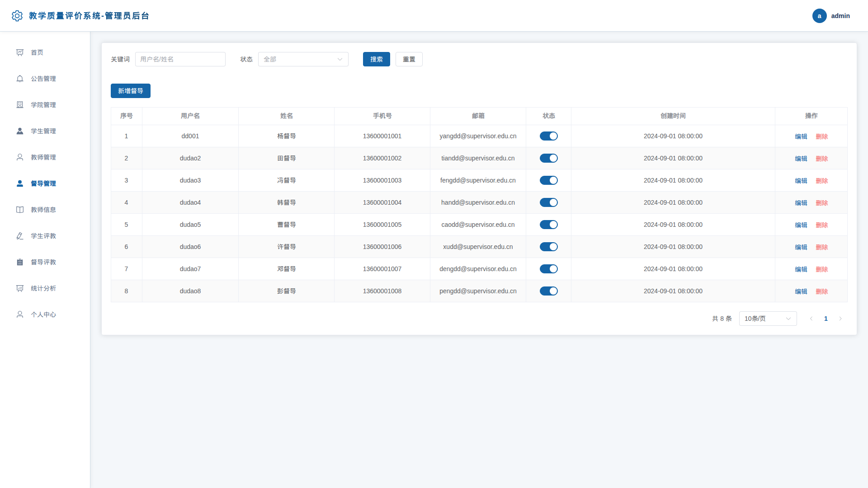Delete the dudao7 row
The image size is (868, 488).
click(821, 269)
